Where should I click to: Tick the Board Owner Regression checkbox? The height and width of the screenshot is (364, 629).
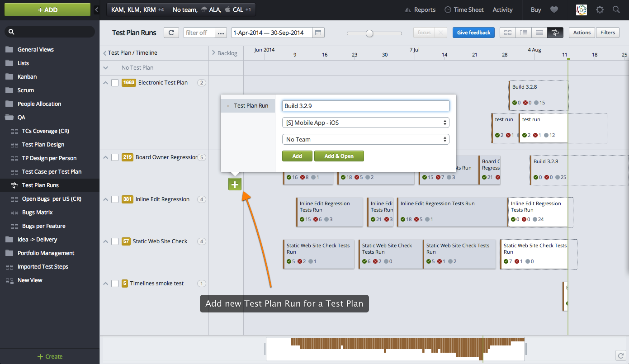(x=114, y=157)
